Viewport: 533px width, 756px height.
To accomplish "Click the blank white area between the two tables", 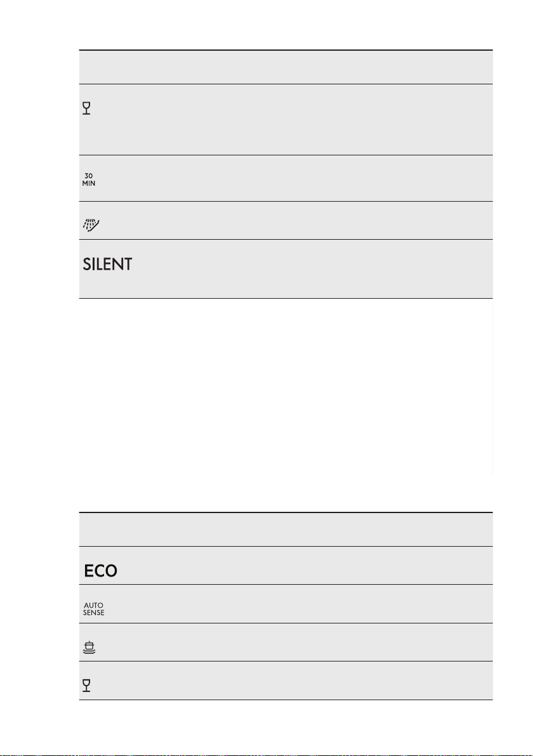I will [x=286, y=405].
